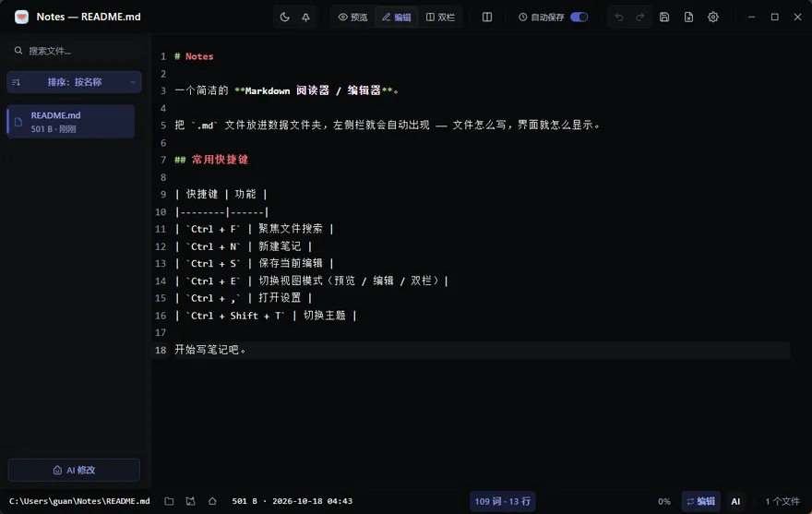Maximize the Notes window
812x514 pixels.
pos(775,18)
